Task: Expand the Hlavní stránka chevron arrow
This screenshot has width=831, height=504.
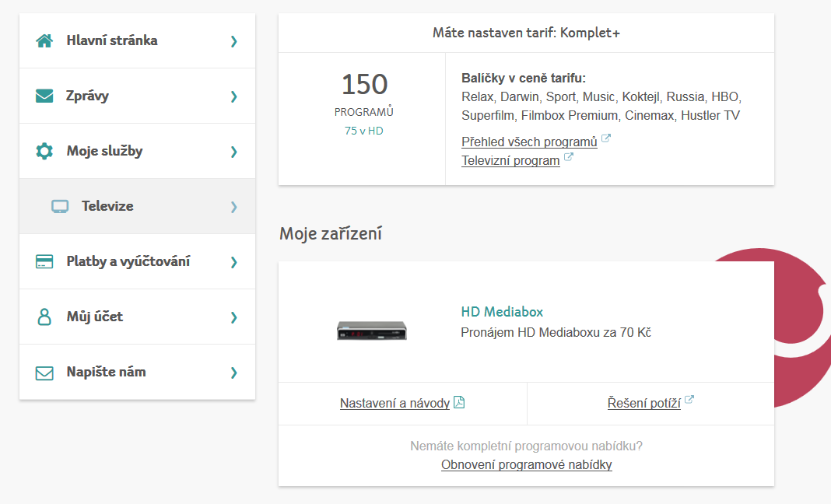Action: tap(233, 41)
